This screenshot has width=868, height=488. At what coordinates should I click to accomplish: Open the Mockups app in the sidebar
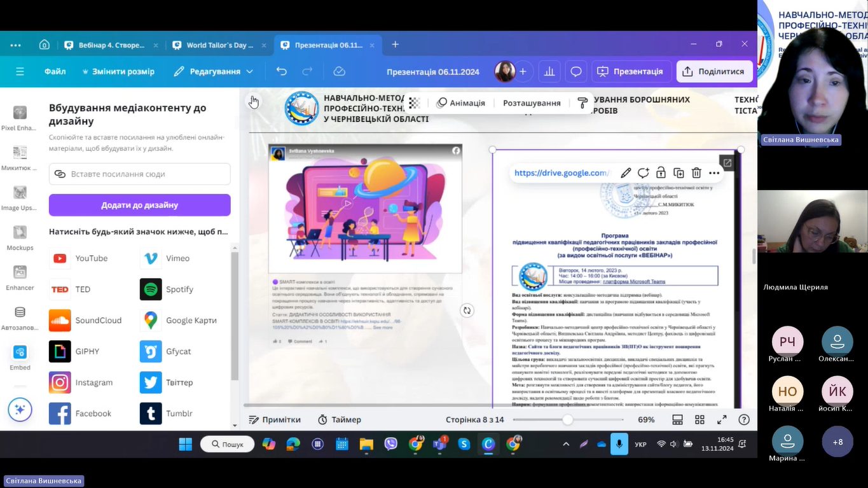pos(20,238)
